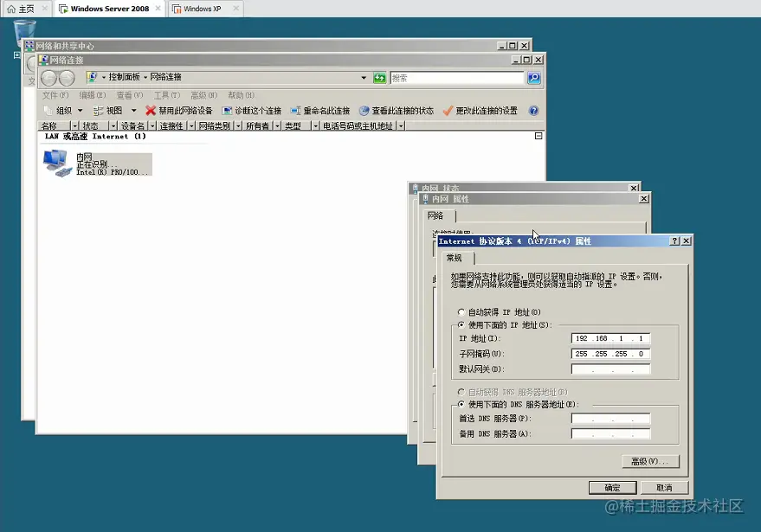Collapse the LAN or high-speed Internet group
Screen dimensions: 761x532
tap(539, 136)
